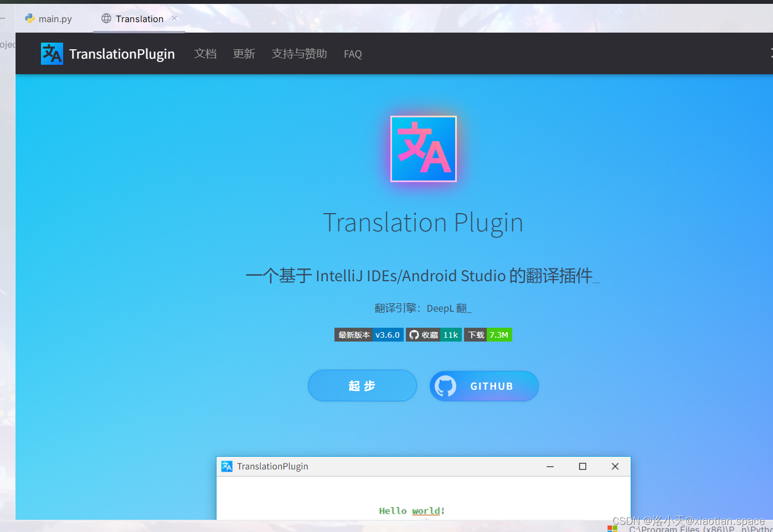Click the IntelliJ IDEs/Android Studio description text
Screen dimensions: 773x532
tap(423, 276)
